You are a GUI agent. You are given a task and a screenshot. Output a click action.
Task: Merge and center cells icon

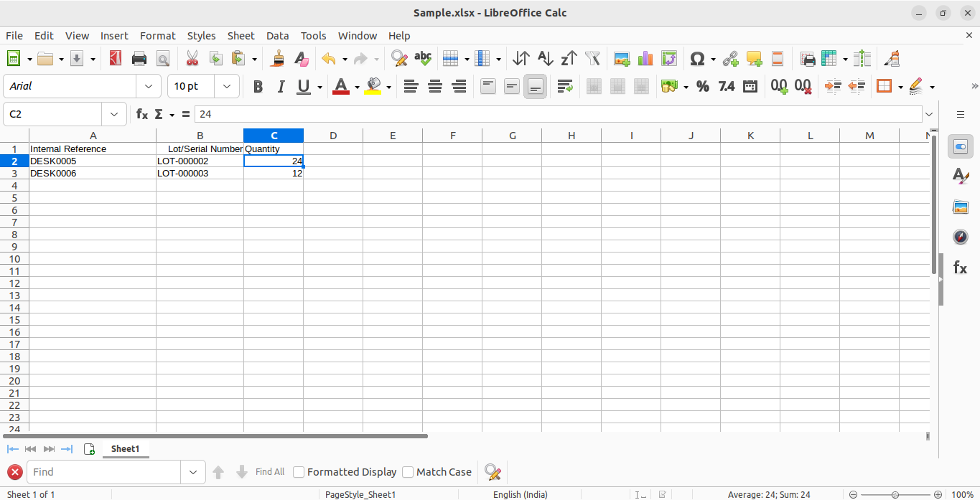(x=594, y=86)
